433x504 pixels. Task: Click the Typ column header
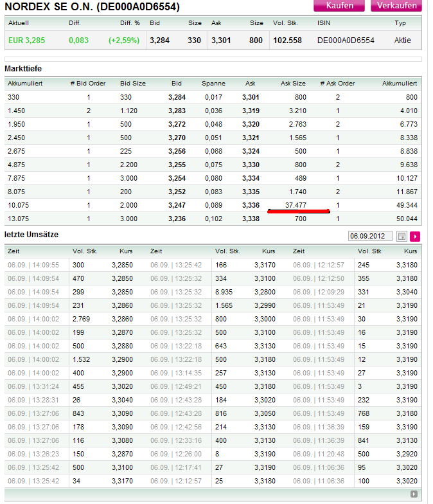400,23
